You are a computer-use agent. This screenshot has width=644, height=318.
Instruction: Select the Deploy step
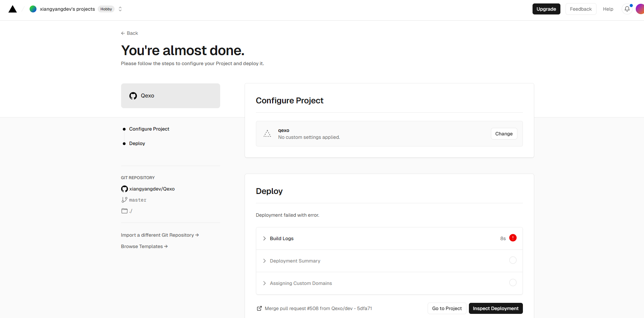tap(137, 143)
